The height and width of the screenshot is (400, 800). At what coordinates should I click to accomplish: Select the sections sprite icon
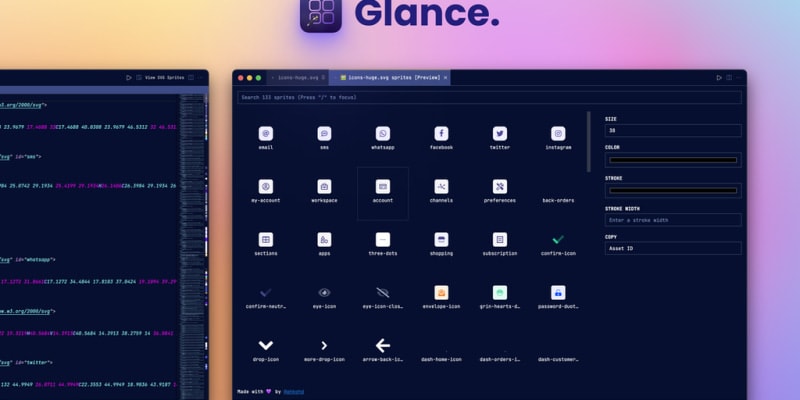click(x=265, y=240)
